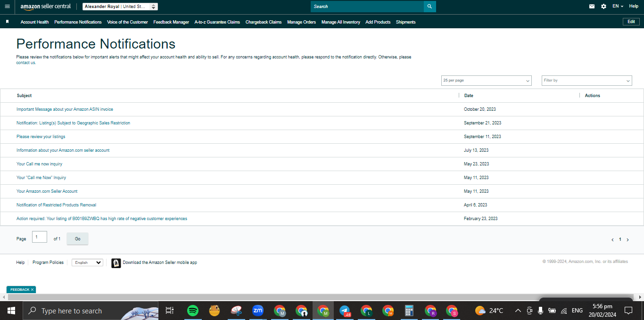Select Performance Notifications in navigation bar
644x320 pixels.
click(78, 22)
